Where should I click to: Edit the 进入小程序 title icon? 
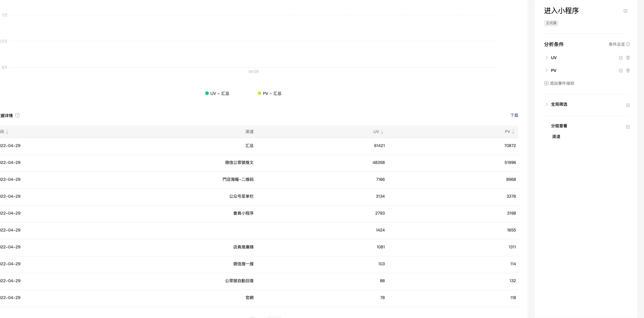[x=625, y=11]
